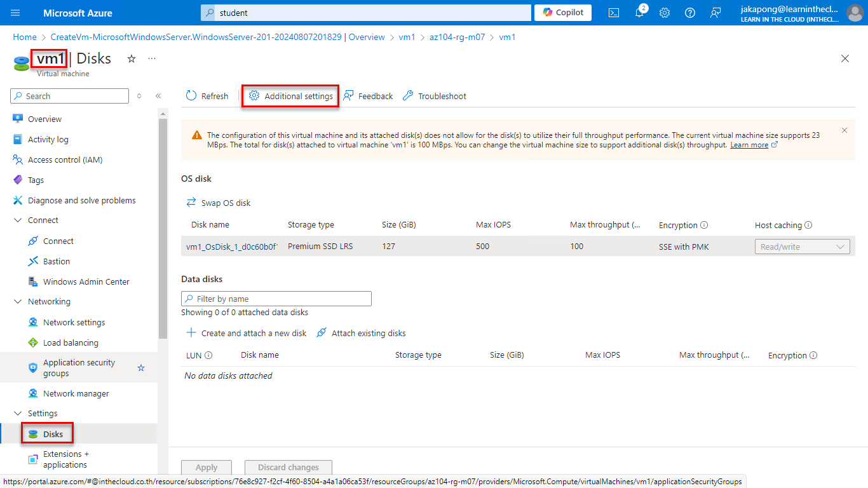This screenshot has height=488, width=868.
Task: Open portal settings gear icon
Action: (665, 13)
